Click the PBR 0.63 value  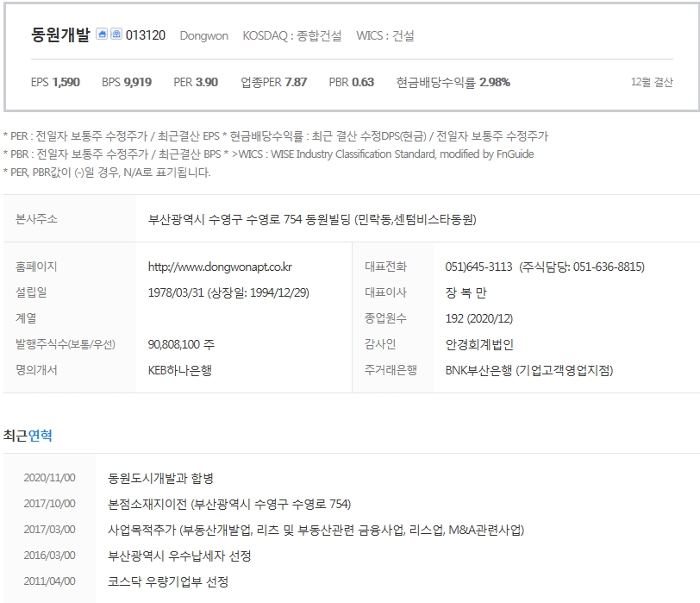coord(352,82)
